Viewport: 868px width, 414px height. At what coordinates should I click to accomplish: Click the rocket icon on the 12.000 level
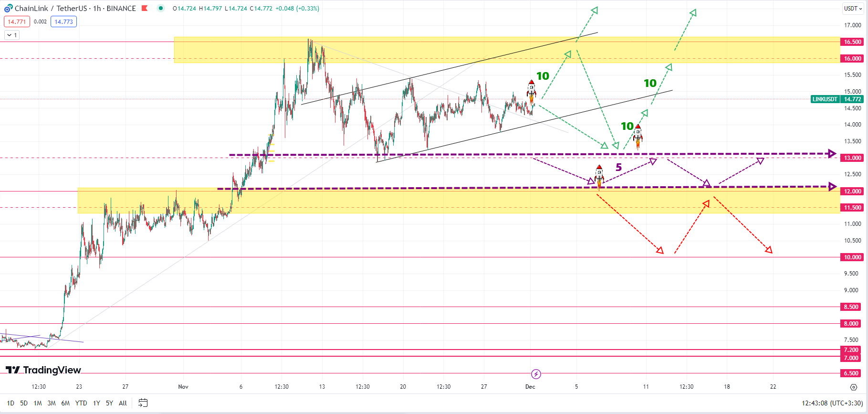click(x=599, y=177)
